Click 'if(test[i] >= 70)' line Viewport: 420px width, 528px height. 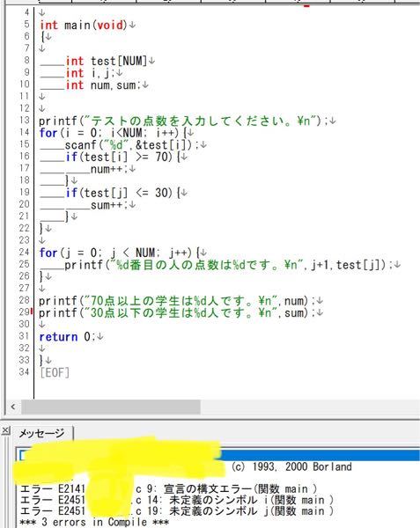tap(122, 157)
